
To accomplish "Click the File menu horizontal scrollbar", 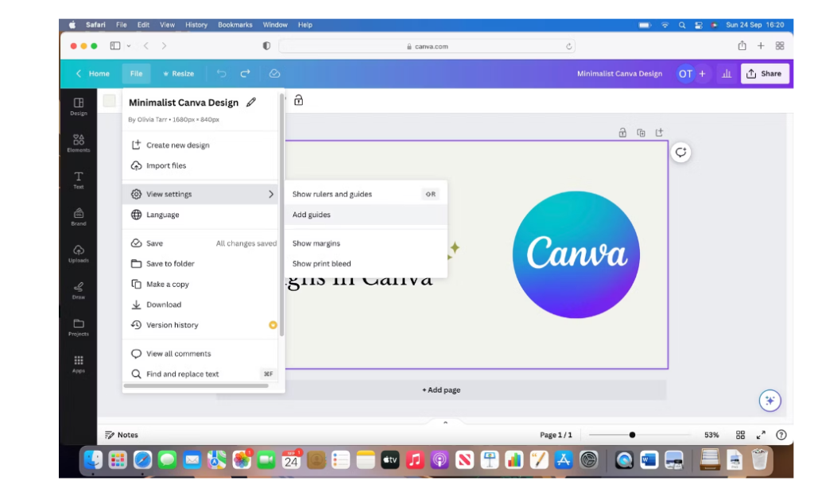I will tap(196, 386).
